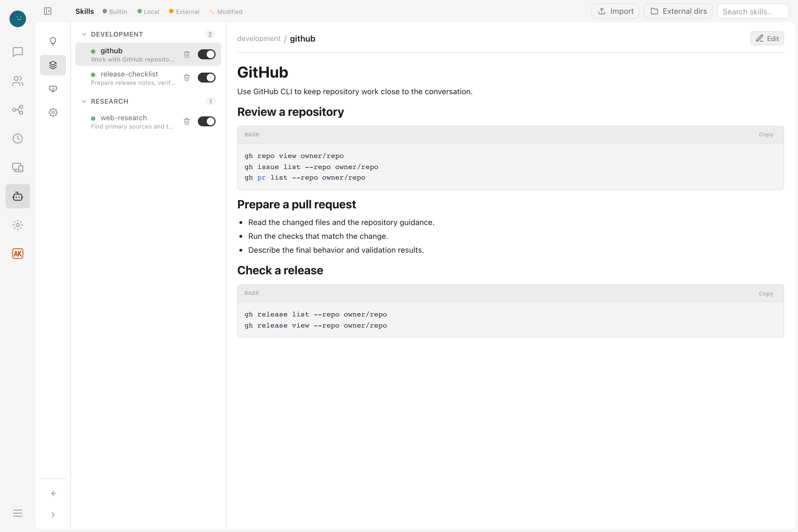Open the devices monitor sidebar icon
Viewport: 798px width, 532px height.
[x=18, y=167]
